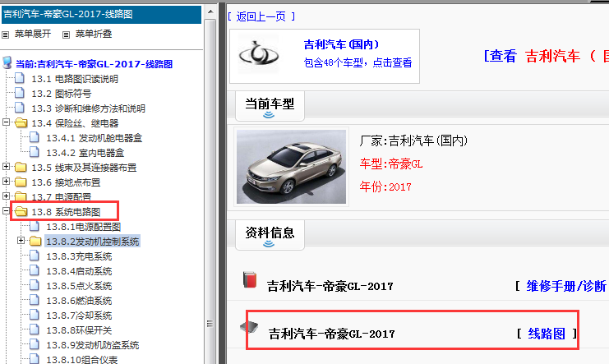Image resolution: width=609 pixels, height=364 pixels.
Task: Click the page icon for 13.8.7冷却系统
Action: pos(35,315)
